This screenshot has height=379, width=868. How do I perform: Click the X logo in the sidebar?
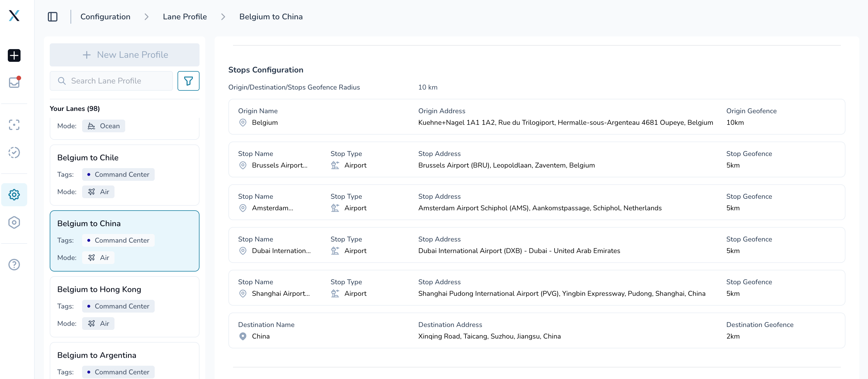pos(14,16)
